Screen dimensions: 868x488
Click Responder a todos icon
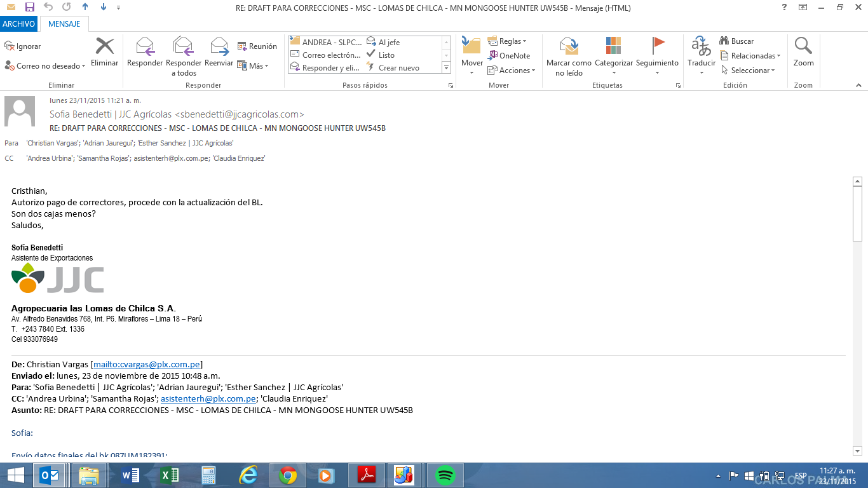click(x=183, y=48)
